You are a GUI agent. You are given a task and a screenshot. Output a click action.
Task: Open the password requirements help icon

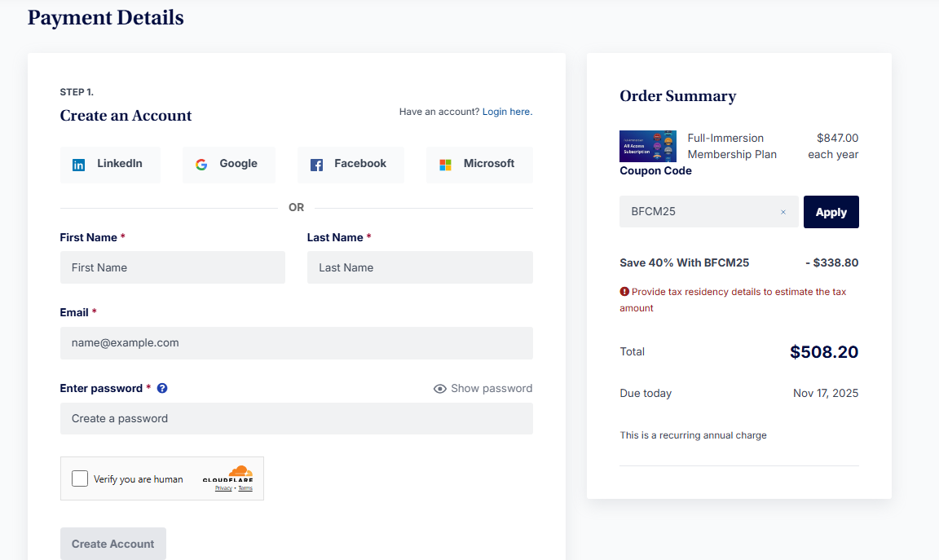pyautogui.click(x=161, y=388)
